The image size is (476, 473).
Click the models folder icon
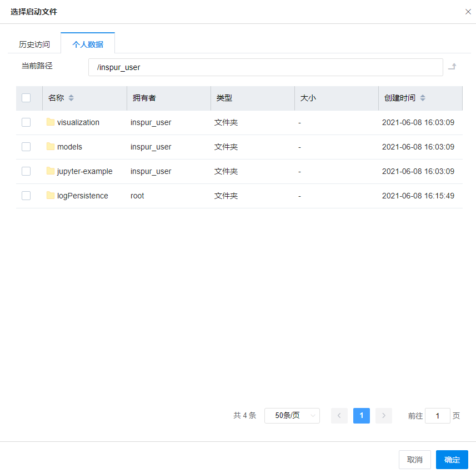pos(51,147)
